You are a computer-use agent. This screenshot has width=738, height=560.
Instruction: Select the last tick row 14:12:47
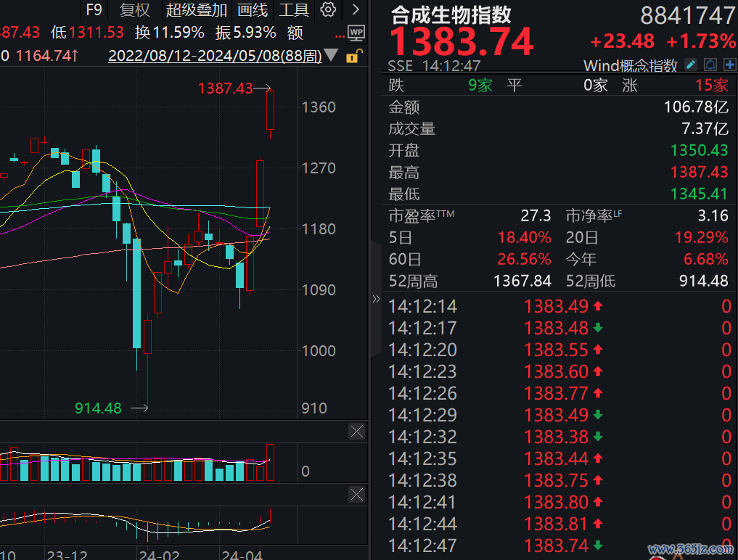pos(559,545)
